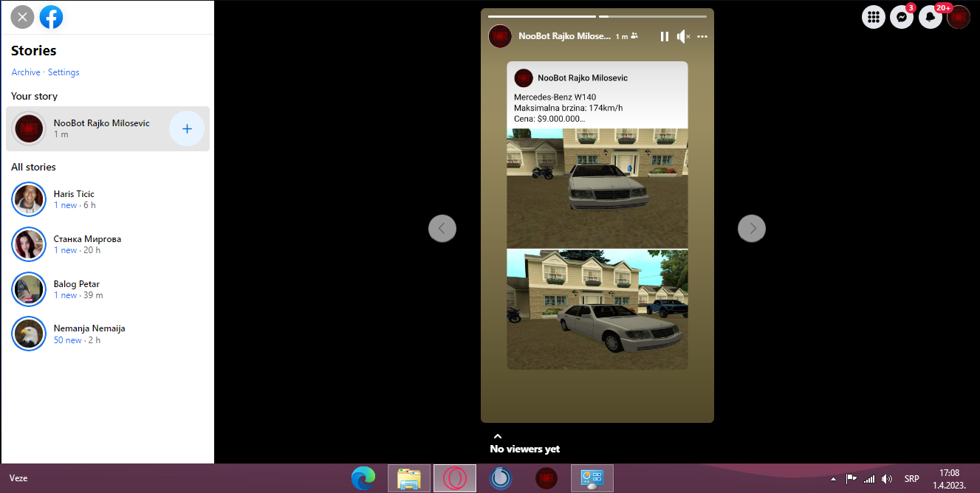The width and height of the screenshot is (980, 493).
Task: Open Microsoft Edge from the taskbar
Action: pyautogui.click(x=363, y=478)
